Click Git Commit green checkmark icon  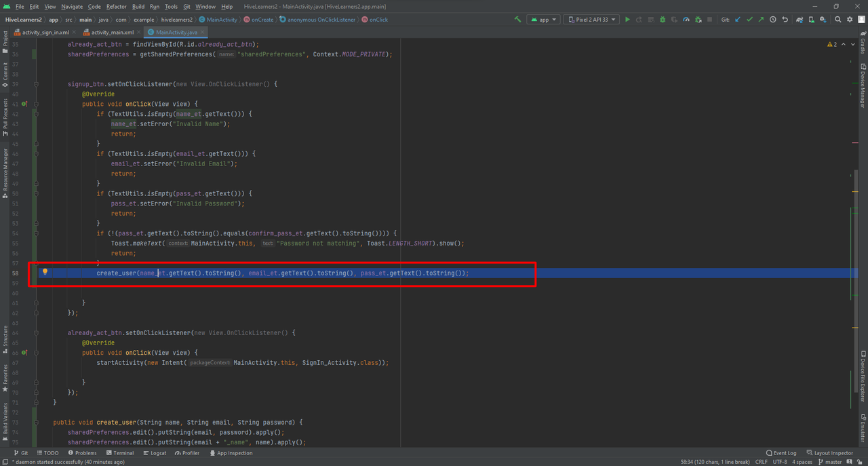coord(749,20)
